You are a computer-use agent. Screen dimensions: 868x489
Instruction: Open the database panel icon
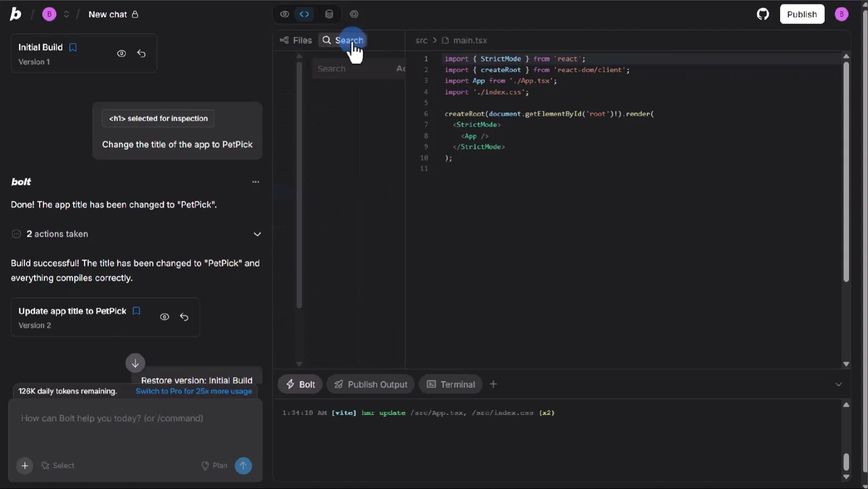[329, 14]
